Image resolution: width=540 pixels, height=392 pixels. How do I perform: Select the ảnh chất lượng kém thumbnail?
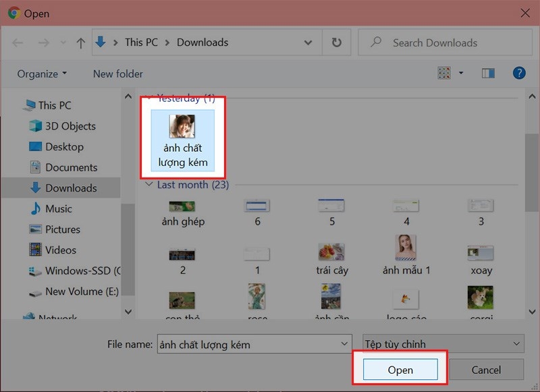point(182,140)
